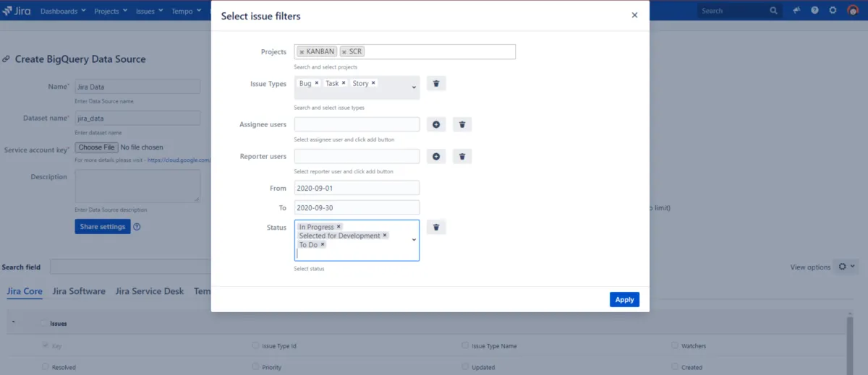
Task: Click the Projects input field in dialog
Action: click(405, 51)
